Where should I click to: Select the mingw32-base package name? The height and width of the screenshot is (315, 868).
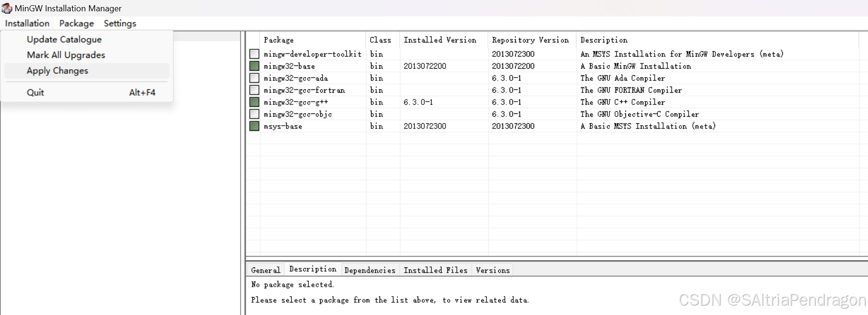[289, 66]
